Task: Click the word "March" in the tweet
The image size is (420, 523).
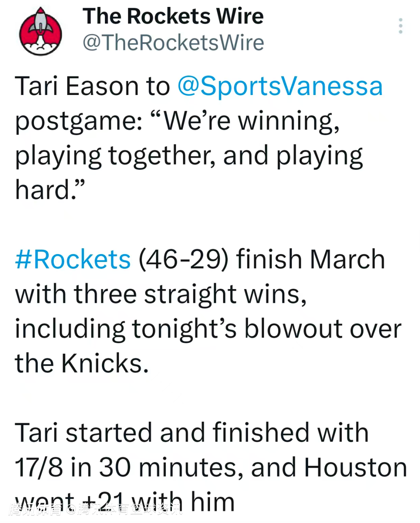Action: pyautogui.click(x=347, y=259)
